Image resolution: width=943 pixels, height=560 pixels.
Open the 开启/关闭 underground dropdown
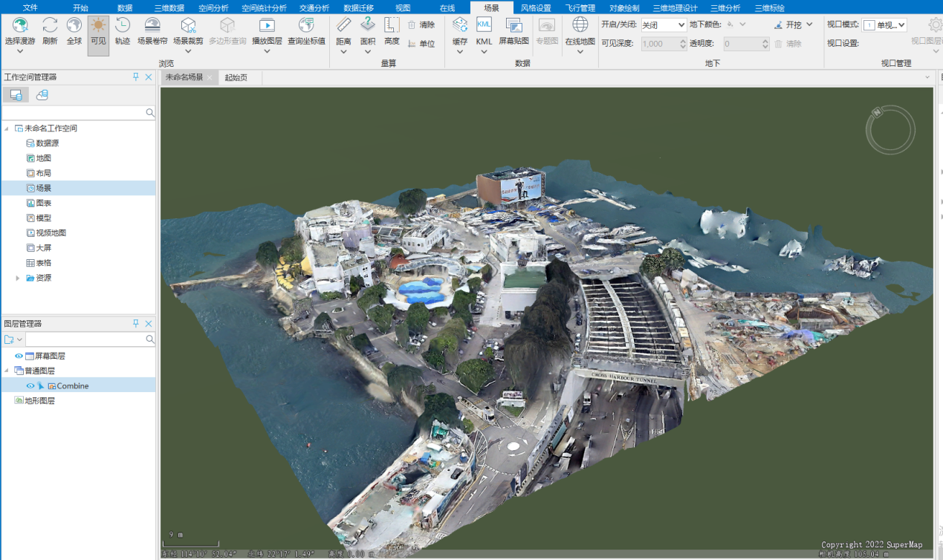click(x=664, y=25)
